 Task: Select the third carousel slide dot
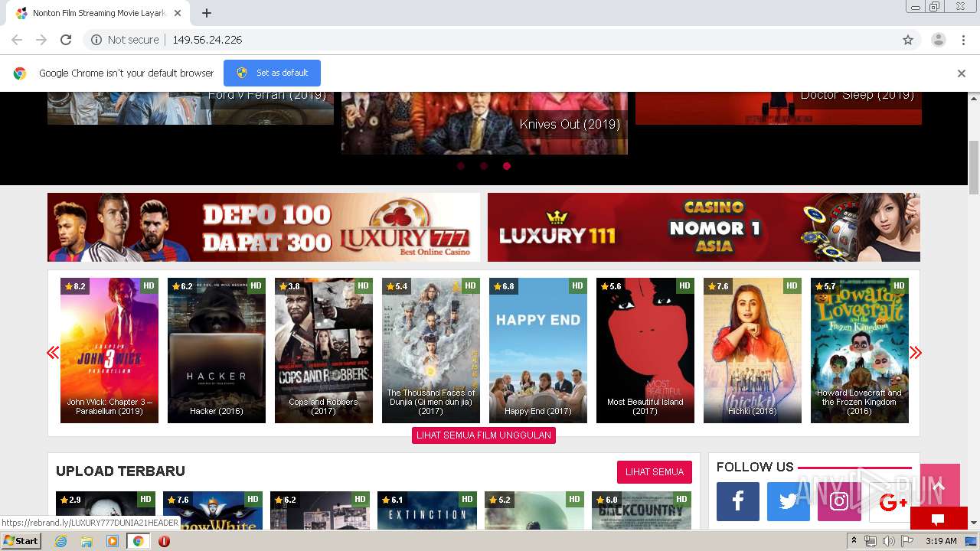(x=507, y=166)
